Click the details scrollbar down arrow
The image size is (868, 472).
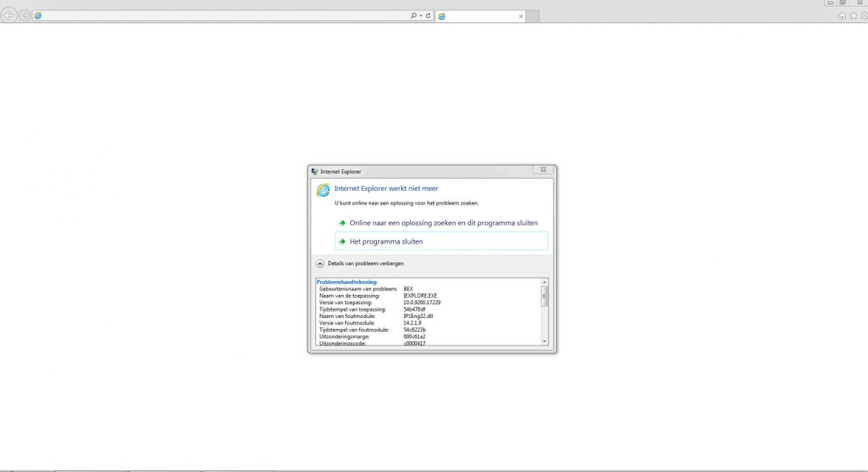pyautogui.click(x=545, y=341)
